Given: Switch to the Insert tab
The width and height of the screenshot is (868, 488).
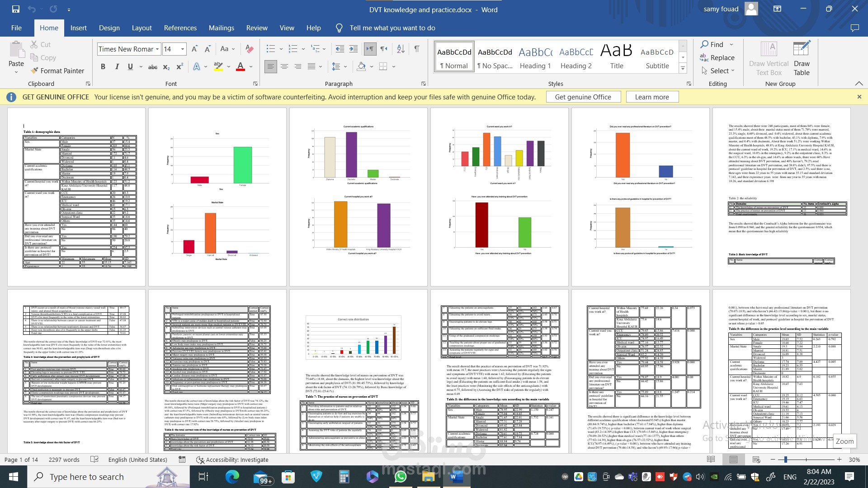Looking at the screenshot, I should [x=79, y=28].
